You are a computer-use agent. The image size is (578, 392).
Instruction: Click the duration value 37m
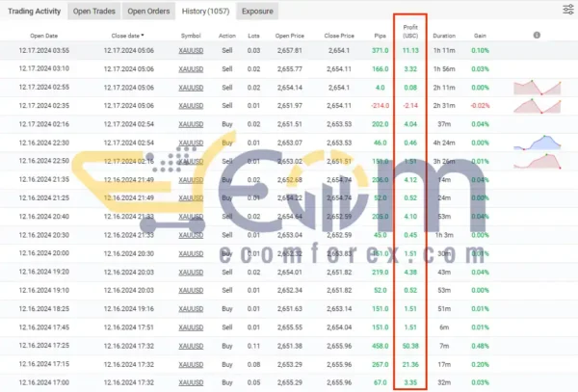[444, 124]
